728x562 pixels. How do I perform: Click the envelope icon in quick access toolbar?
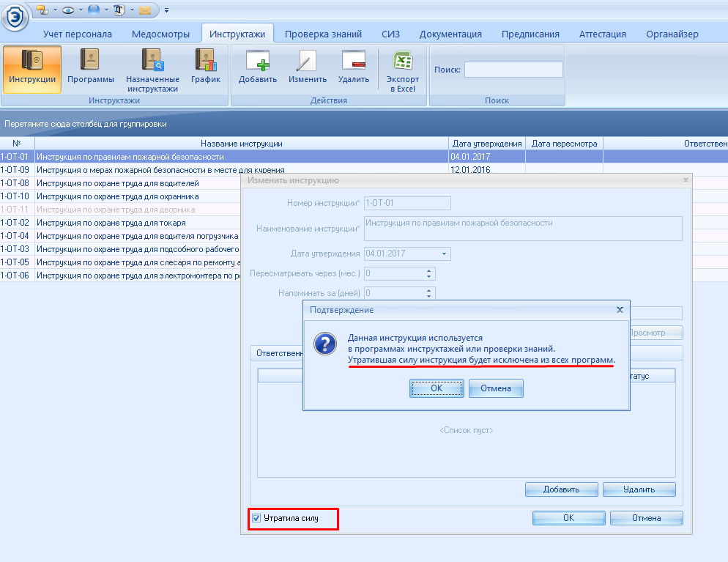coord(145,10)
